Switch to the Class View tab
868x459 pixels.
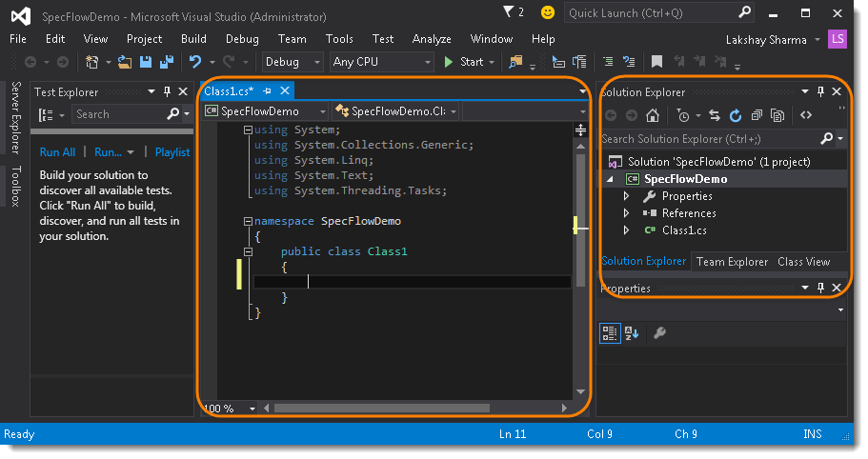pyautogui.click(x=804, y=262)
